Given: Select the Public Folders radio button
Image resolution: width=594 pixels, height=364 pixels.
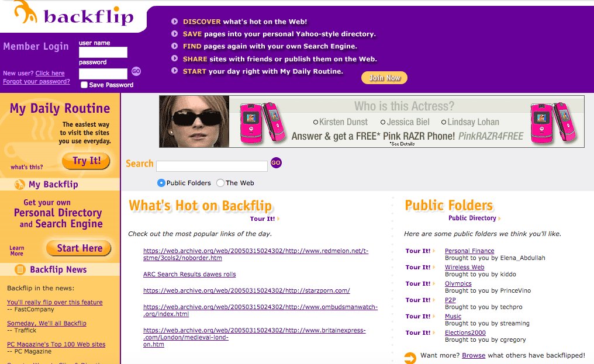Looking at the screenshot, I should pyautogui.click(x=161, y=183).
